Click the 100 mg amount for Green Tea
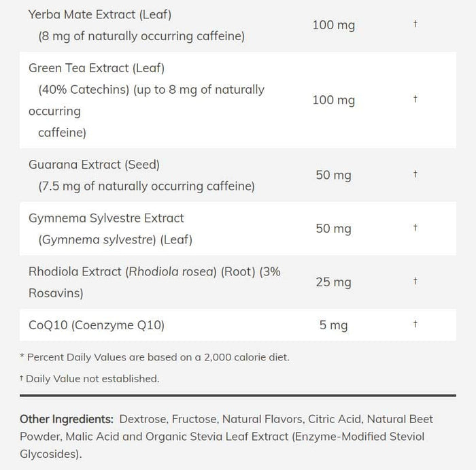 click(x=333, y=100)
